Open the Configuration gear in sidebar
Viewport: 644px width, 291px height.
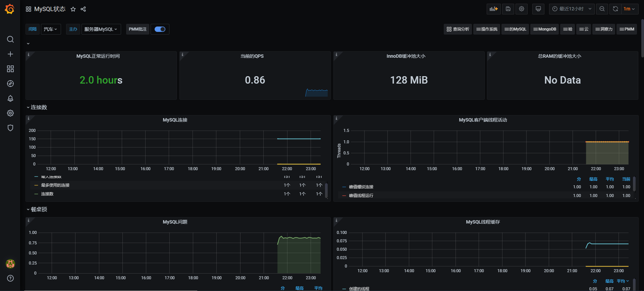[x=10, y=113]
